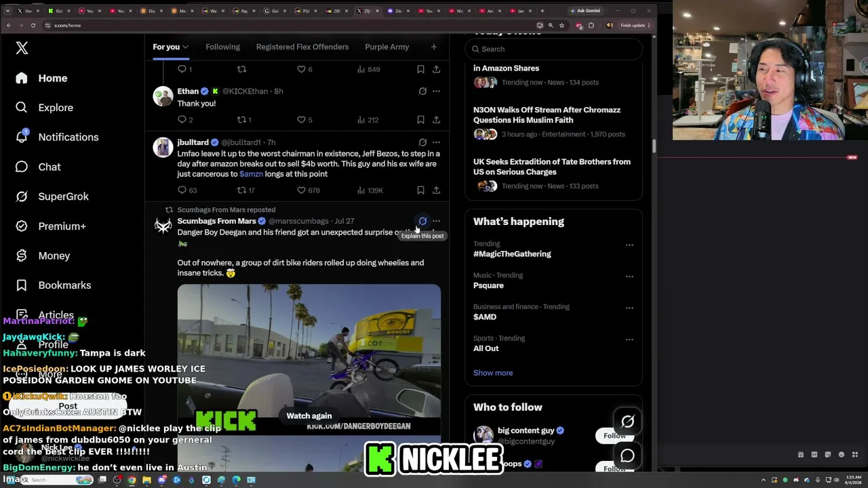This screenshot has width=868, height=488.
Task: Switch to Registered Flex Offenders tab
Action: tap(302, 47)
